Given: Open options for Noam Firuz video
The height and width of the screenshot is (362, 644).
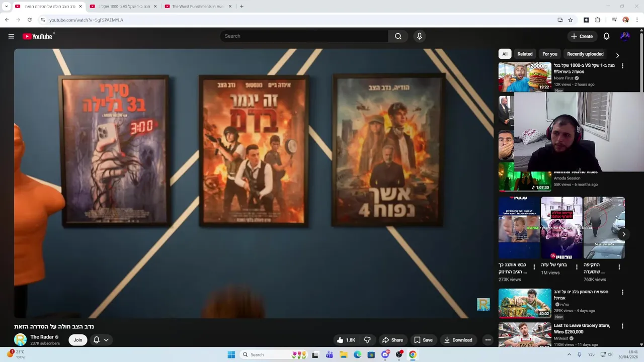Looking at the screenshot, I should [622, 66].
